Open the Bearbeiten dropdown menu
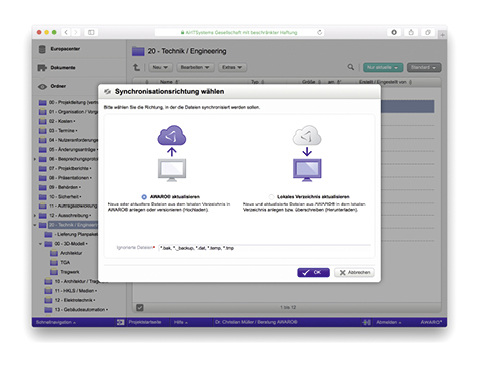Viewport: 479px width, 375px height. (x=195, y=67)
